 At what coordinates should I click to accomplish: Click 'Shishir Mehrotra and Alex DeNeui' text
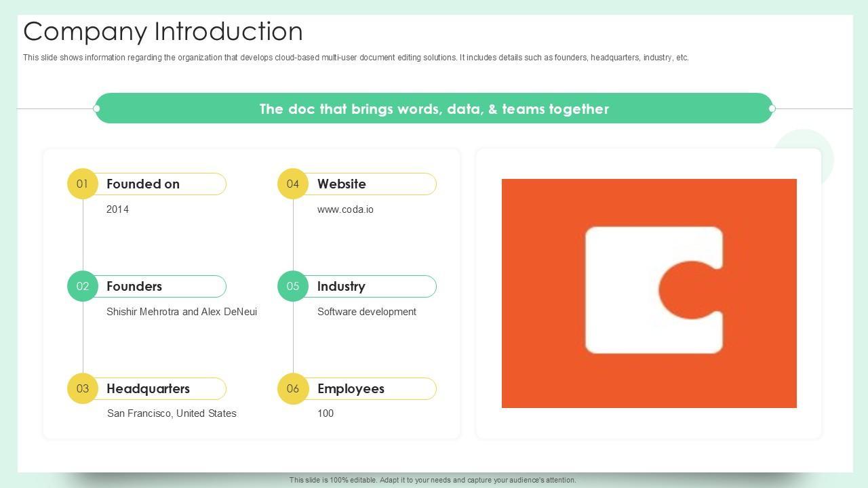click(x=182, y=312)
